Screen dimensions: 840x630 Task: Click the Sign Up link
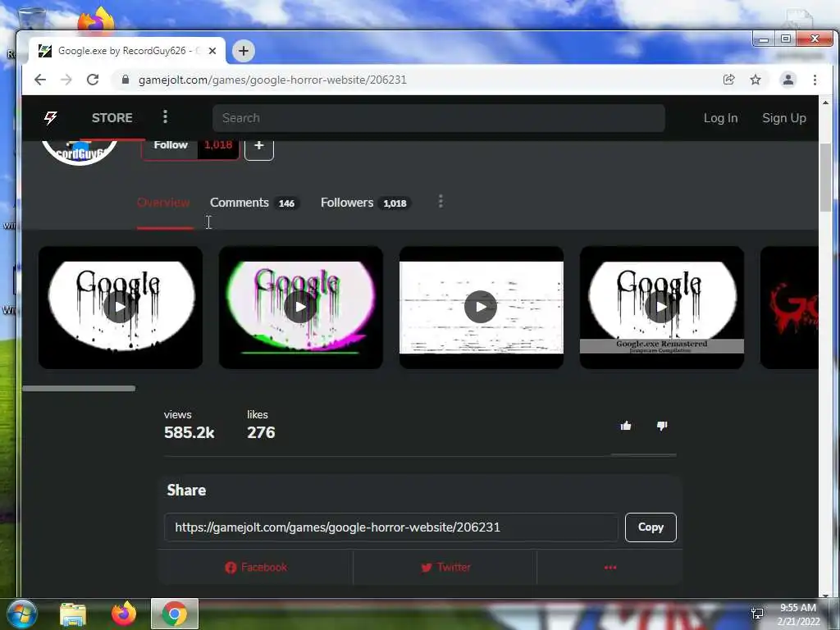(x=783, y=118)
